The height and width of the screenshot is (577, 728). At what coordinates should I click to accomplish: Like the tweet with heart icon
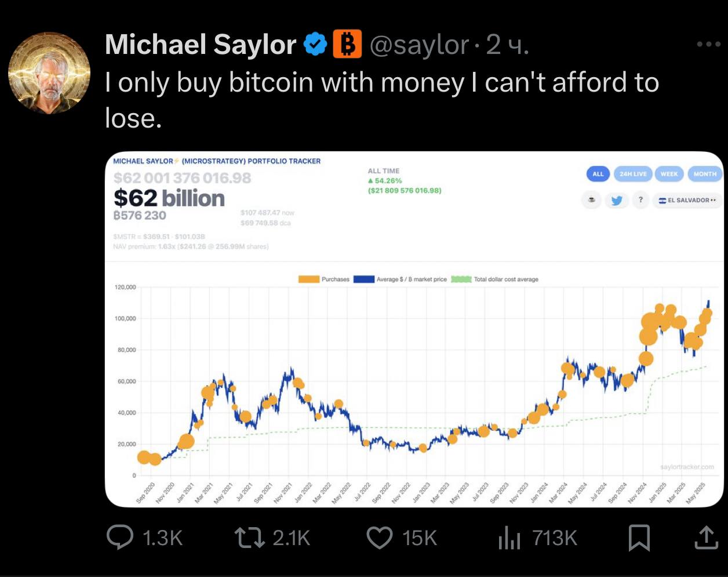(380, 538)
